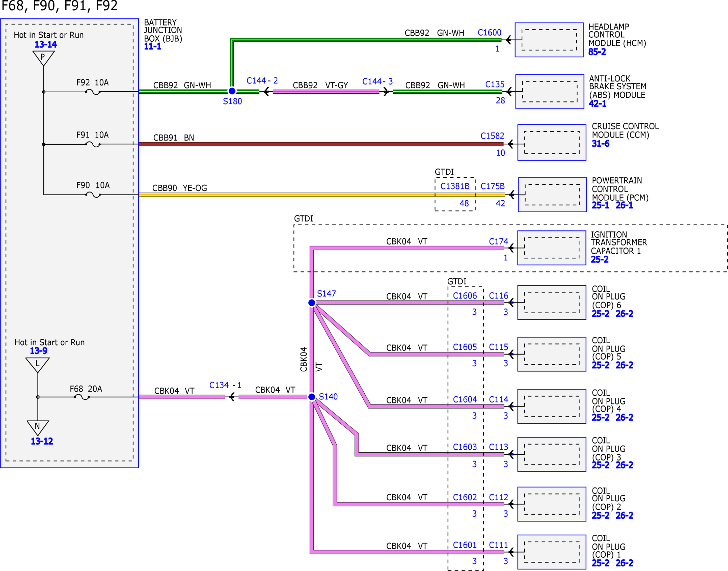Viewport: 728px width, 571px height.
Task: Click the Coil On Plug 6 component box
Action: click(x=552, y=302)
